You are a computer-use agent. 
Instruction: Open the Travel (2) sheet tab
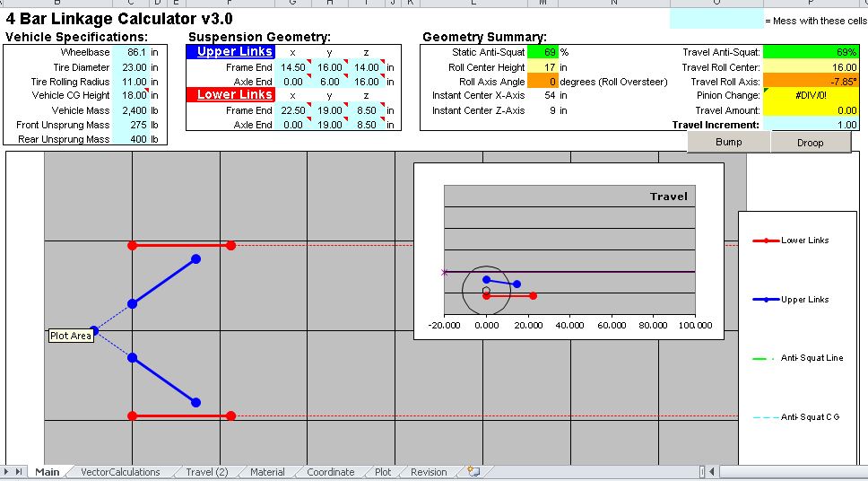click(x=206, y=472)
